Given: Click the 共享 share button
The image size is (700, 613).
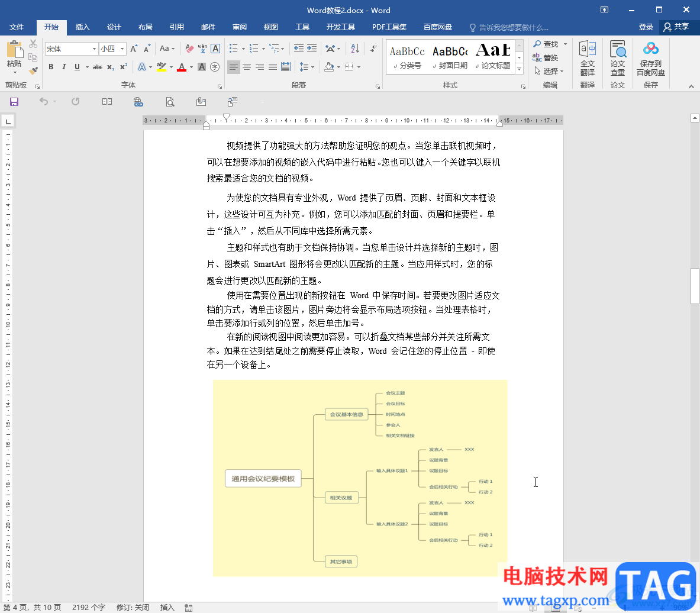Looking at the screenshot, I should [676, 27].
